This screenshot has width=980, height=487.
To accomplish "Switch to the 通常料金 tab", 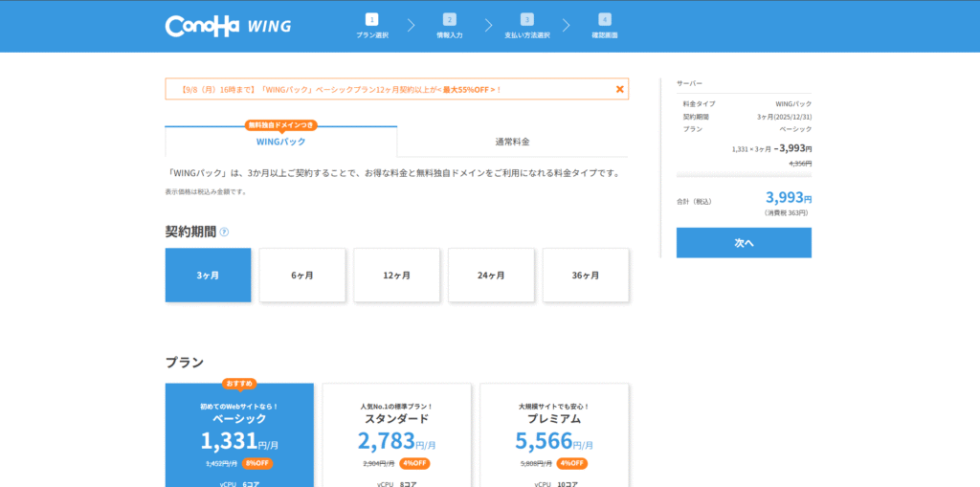I will tap(513, 142).
